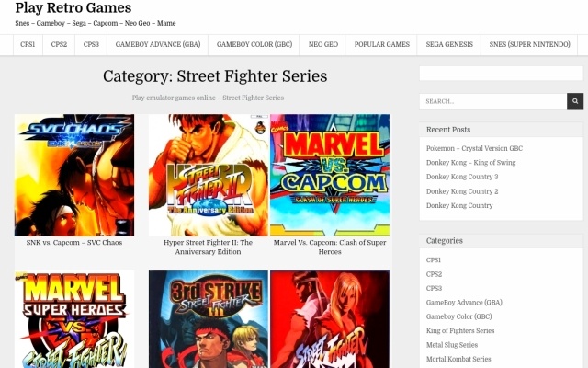Viewport: 588px width, 368px height.
Task: Click the Play Retro Games site title
Action: click(73, 8)
